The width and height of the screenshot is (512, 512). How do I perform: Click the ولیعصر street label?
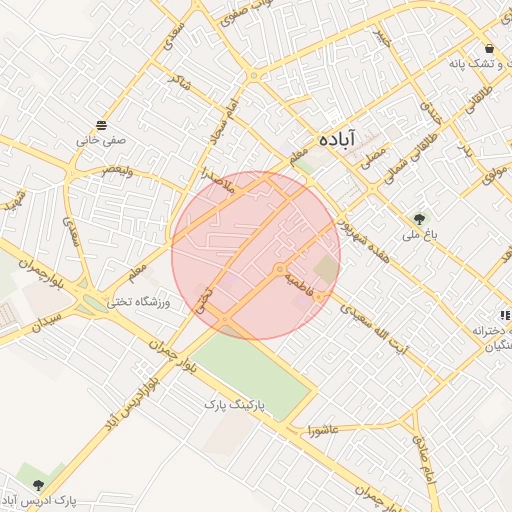point(118,171)
